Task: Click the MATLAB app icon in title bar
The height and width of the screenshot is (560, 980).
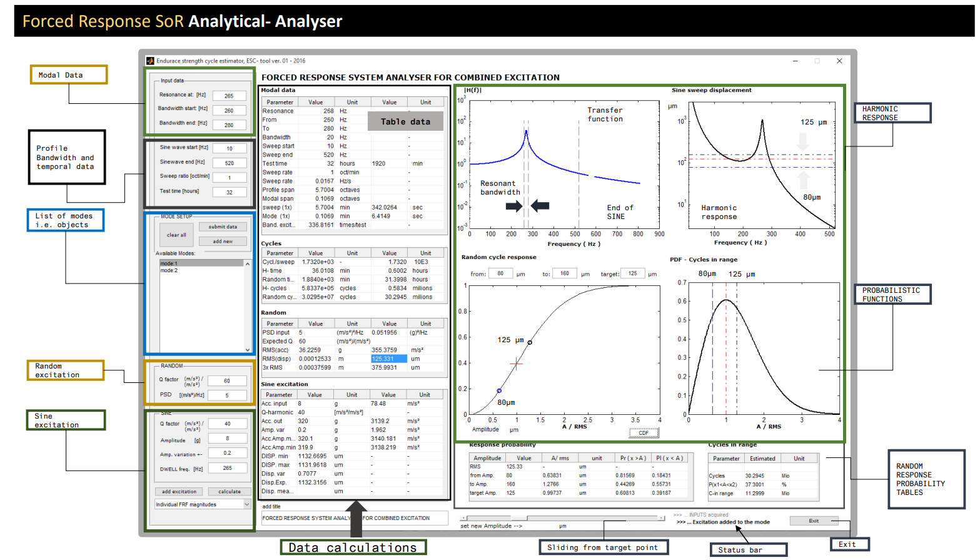Action: pos(150,61)
